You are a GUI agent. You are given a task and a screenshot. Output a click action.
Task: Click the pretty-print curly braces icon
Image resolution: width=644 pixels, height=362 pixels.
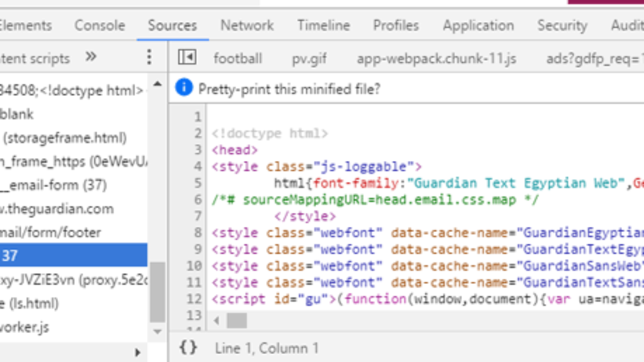(x=188, y=348)
